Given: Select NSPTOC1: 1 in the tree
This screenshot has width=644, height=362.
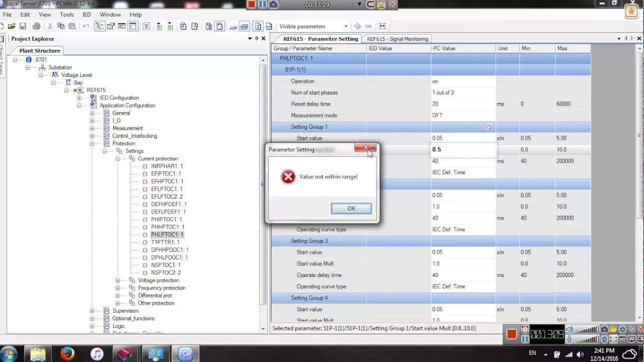Looking at the screenshot, I should pos(166,265).
